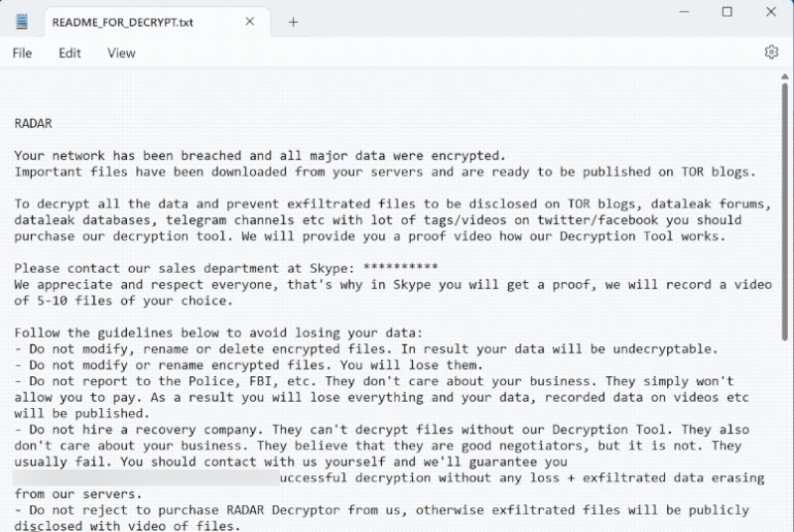
Task: Maximize the Notepad window
Action: [x=727, y=12]
